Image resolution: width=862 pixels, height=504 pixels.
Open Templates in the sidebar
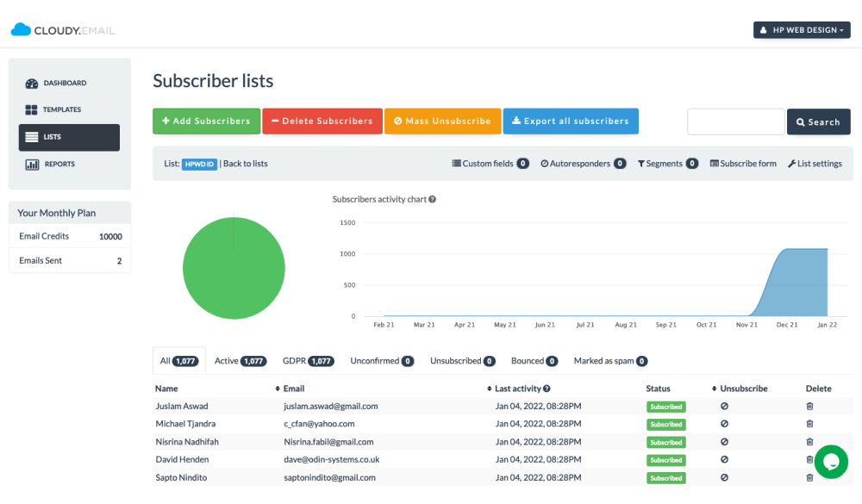pyautogui.click(x=62, y=110)
